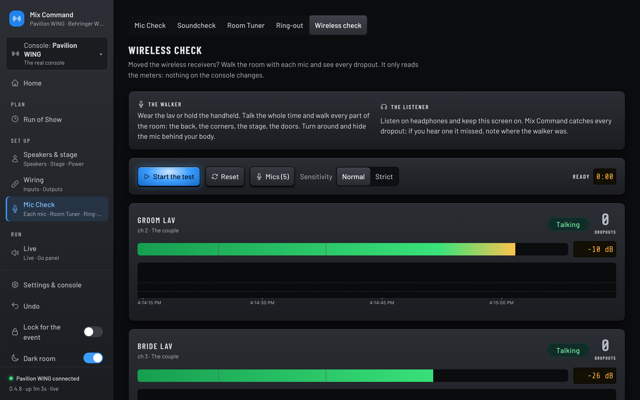Click the Groom Lav Talking status badge

(x=568, y=224)
